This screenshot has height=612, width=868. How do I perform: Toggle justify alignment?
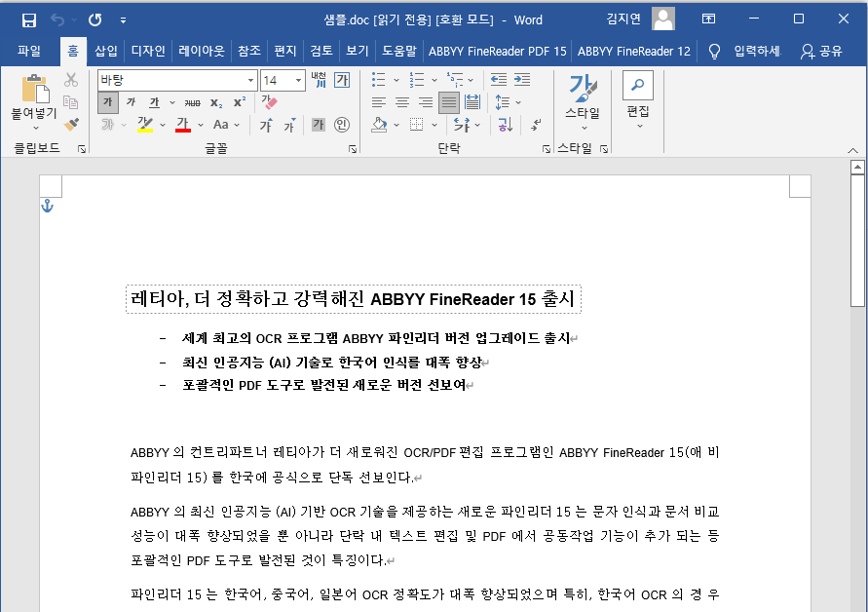click(x=449, y=102)
